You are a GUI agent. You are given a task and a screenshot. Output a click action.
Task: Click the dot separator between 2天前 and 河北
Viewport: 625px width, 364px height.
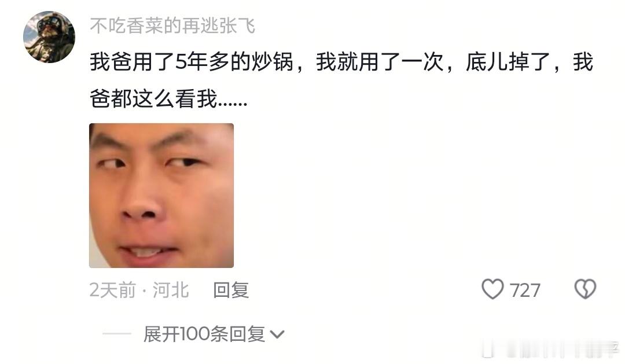click(x=144, y=291)
